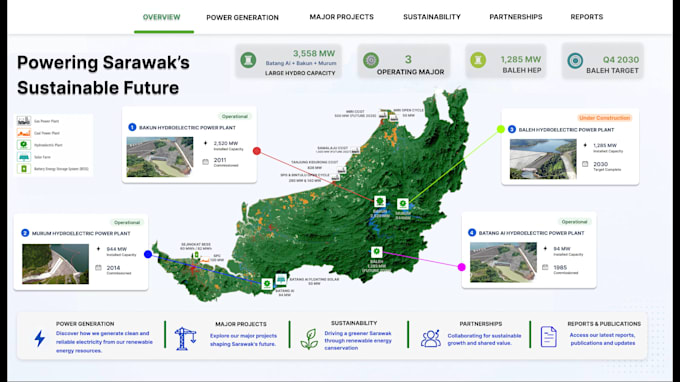The image size is (680, 382).
Task: Click the 944 MW installed capacity value
Action: pyautogui.click(x=117, y=249)
